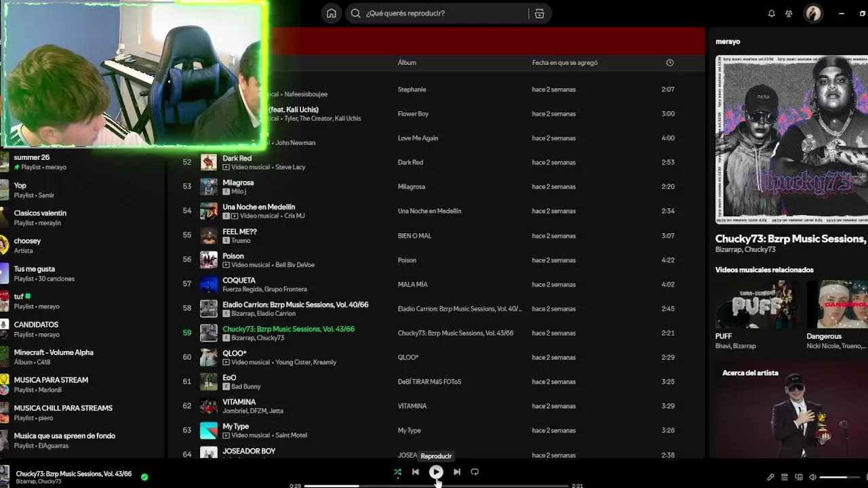Select QLOO* track title

click(x=235, y=353)
